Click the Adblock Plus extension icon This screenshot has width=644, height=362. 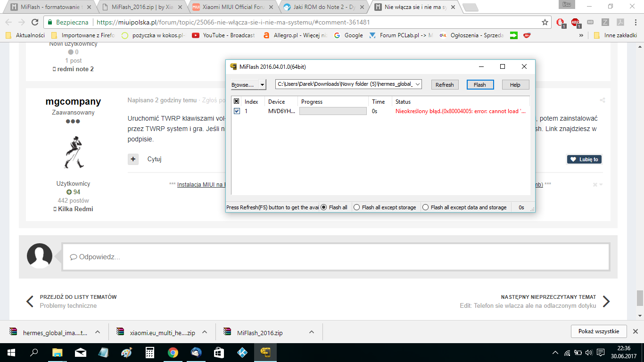pos(575,22)
